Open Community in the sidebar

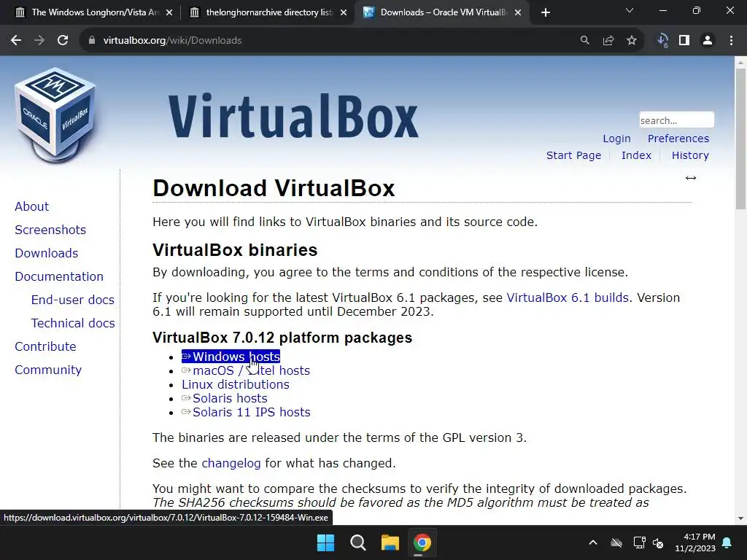[x=48, y=370]
